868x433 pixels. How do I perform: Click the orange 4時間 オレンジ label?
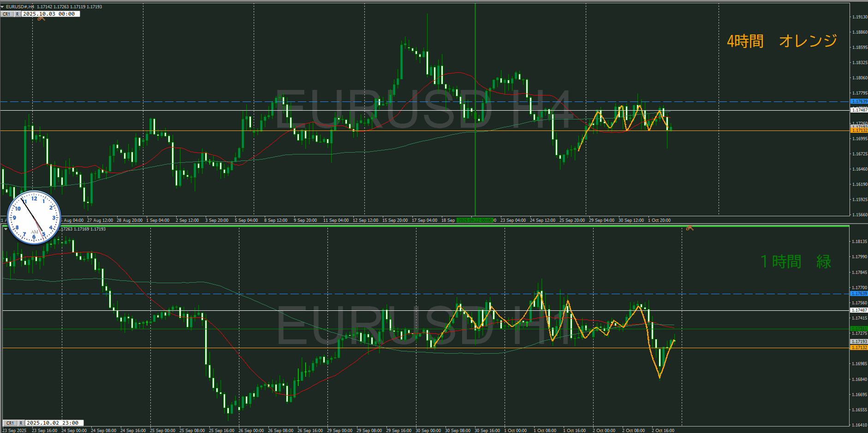click(782, 41)
